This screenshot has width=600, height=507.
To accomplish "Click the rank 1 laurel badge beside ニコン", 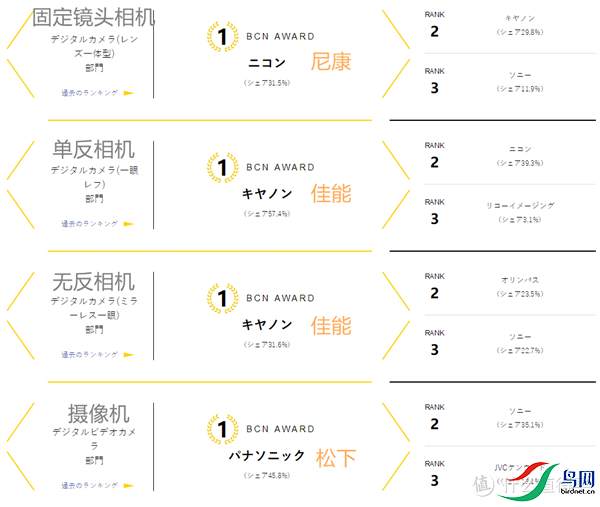I will [221, 37].
